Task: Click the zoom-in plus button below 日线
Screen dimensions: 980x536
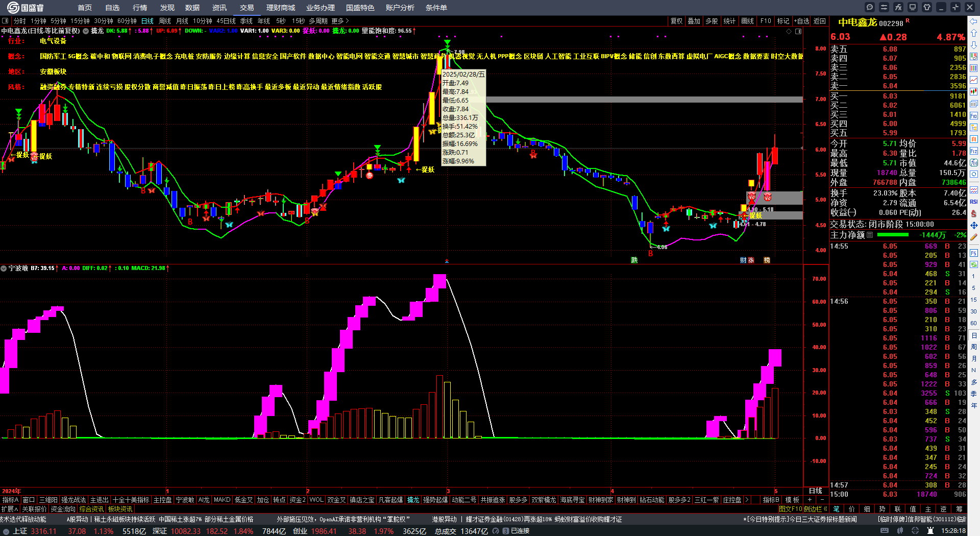Action: click(x=810, y=500)
